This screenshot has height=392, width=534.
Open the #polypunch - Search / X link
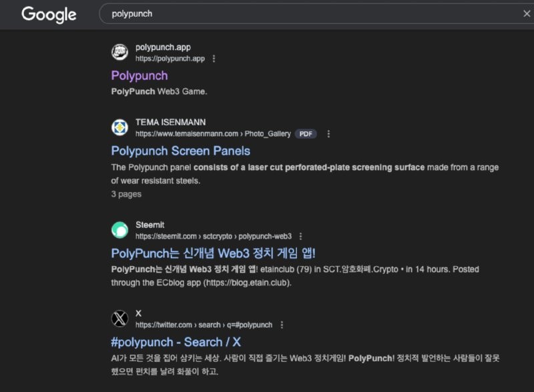pos(176,342)
